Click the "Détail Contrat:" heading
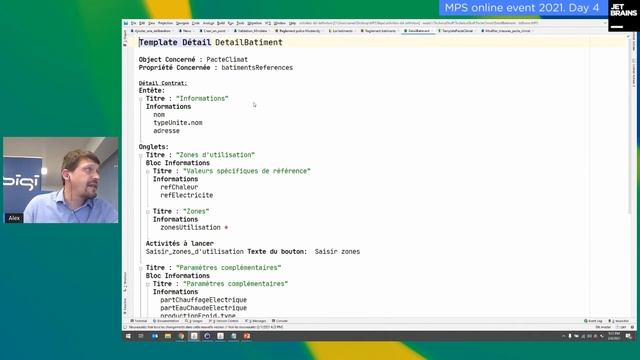 click(x=163, y=83)
